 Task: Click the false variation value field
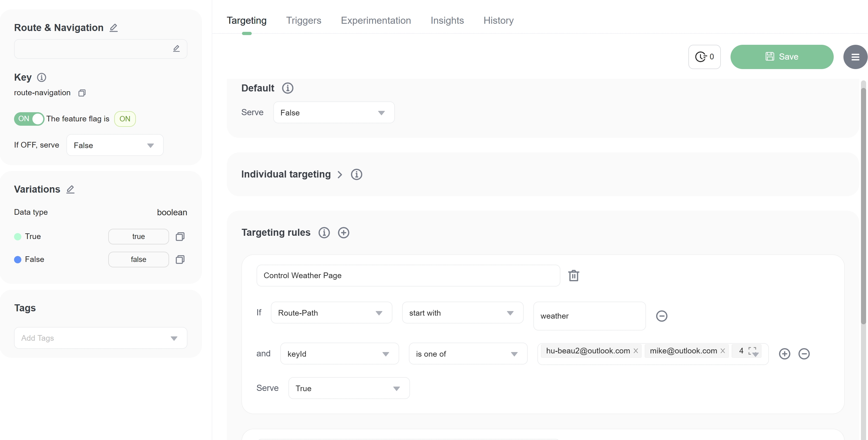pos(139,260)
